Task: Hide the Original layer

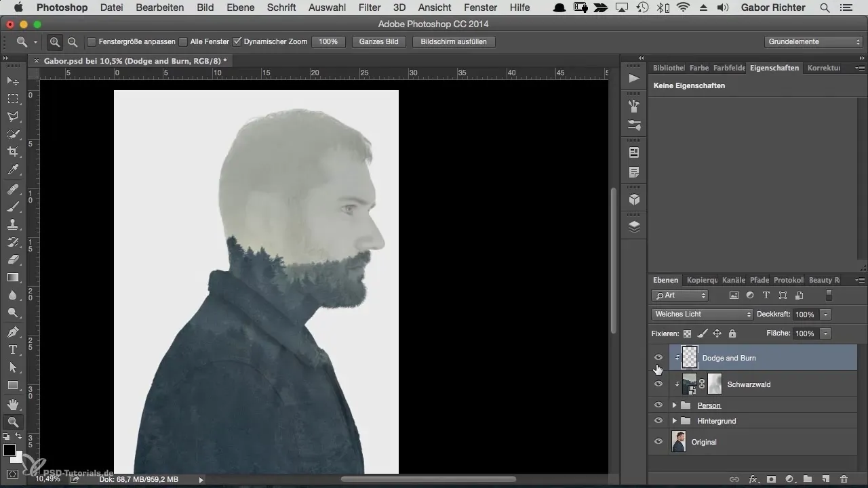Action: (x=658, y=441)
